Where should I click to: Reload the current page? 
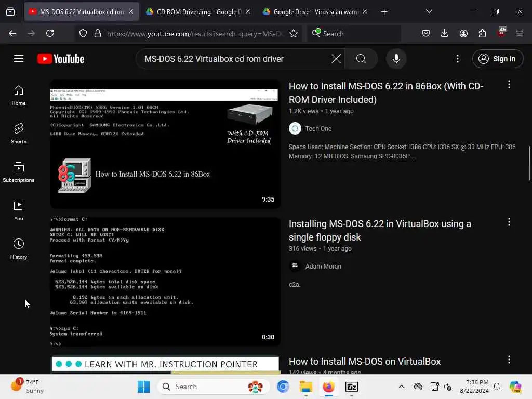click(50, 33)
